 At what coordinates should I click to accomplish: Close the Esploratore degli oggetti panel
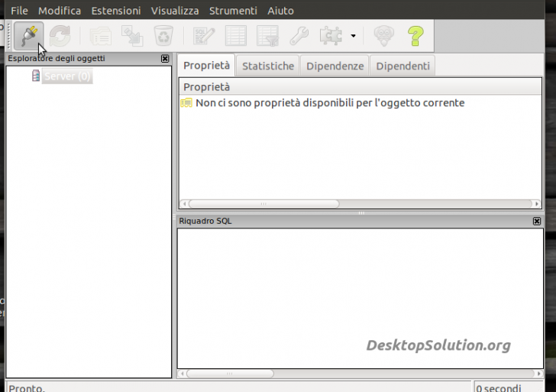click(x=165, y=59)
